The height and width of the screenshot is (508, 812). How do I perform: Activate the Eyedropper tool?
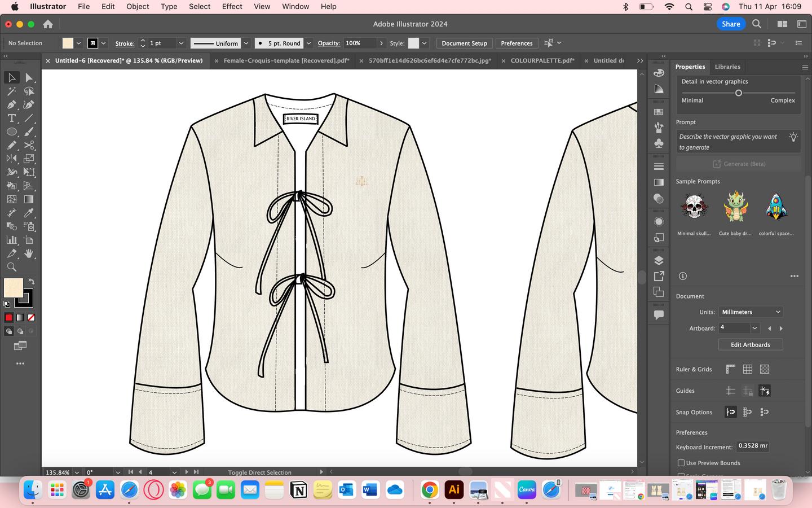point(29,213)
